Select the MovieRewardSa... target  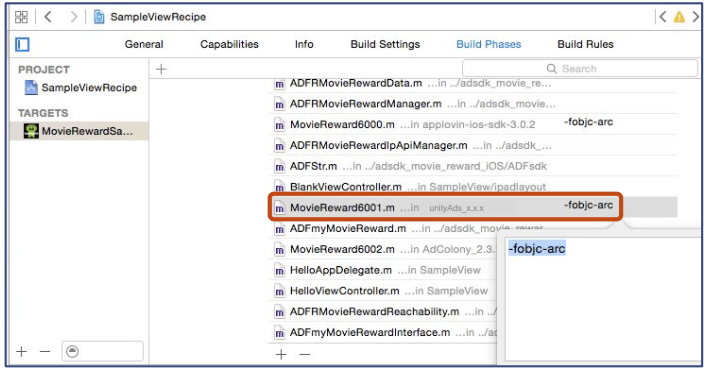point(79,131)
